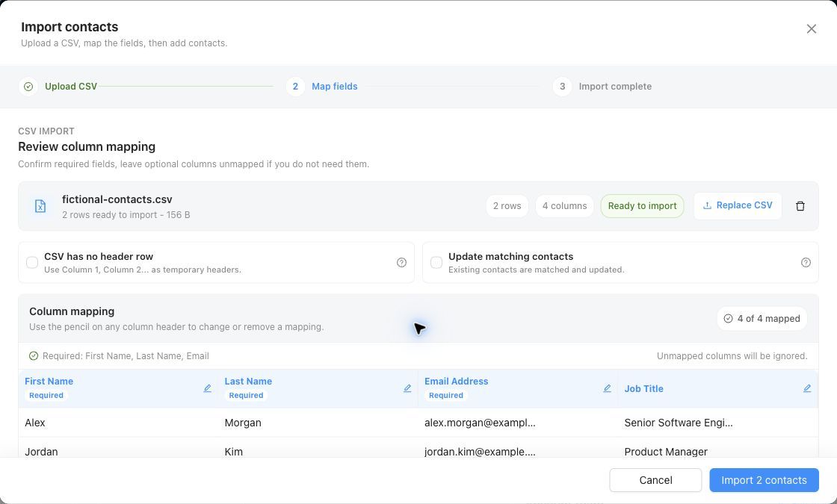Edit the Last Name column mapping
This screenshot has height=504, width=837.
pos(407,388)
